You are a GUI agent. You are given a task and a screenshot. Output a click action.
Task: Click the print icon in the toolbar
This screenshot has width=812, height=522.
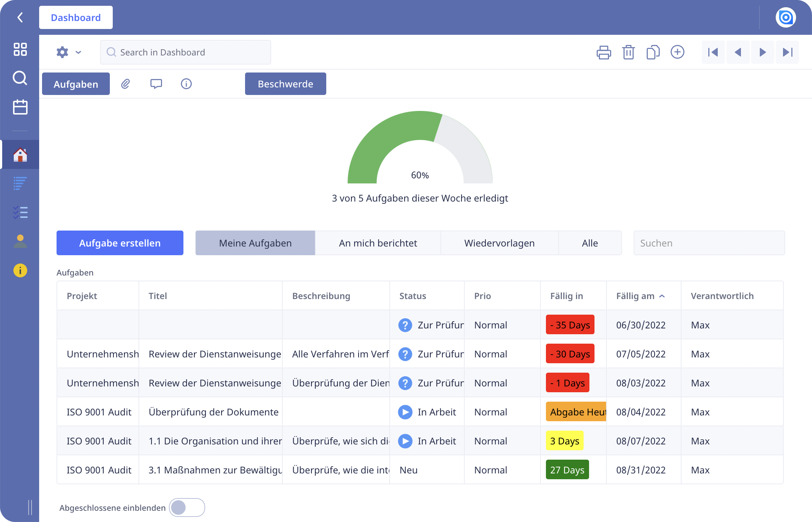604,52
